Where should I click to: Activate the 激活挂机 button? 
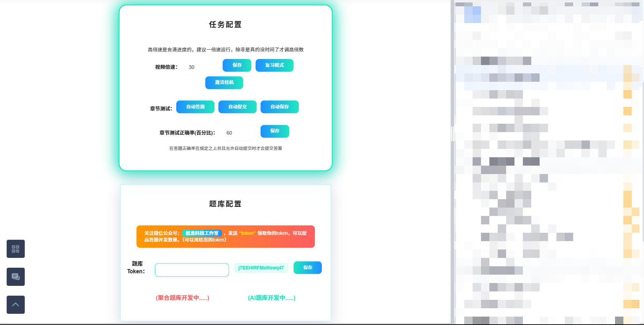pos(224,82)
